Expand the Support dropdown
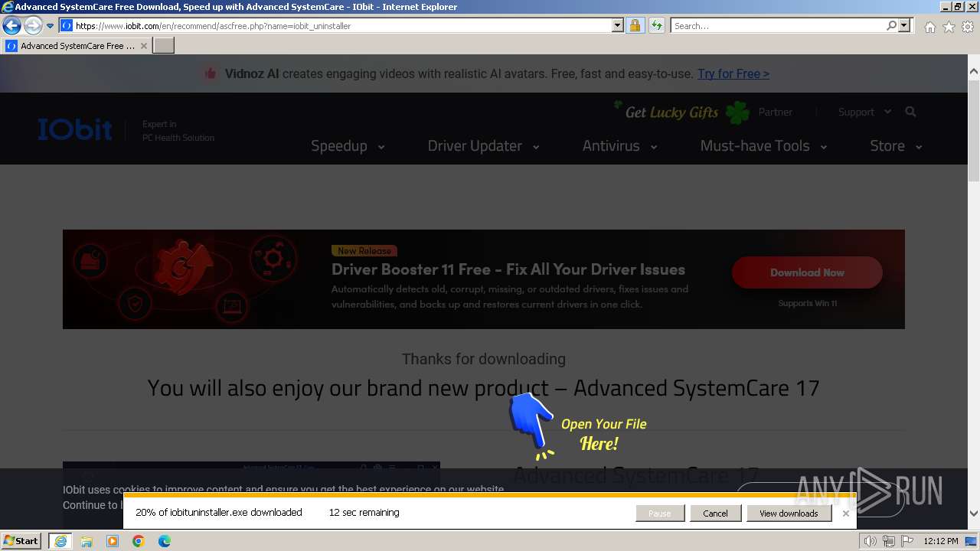This screenshot has width=980, height=551. tap(864, 112)
